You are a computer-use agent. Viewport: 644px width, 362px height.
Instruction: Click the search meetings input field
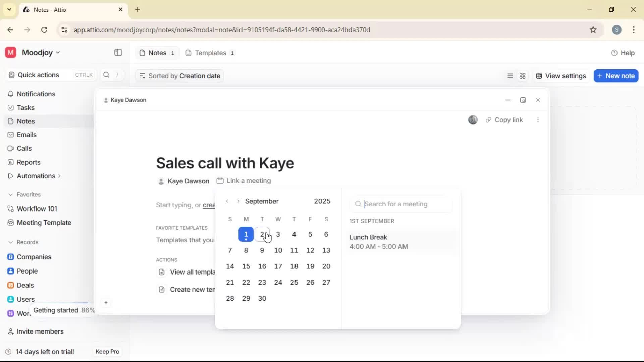click(x=401, y=204)
